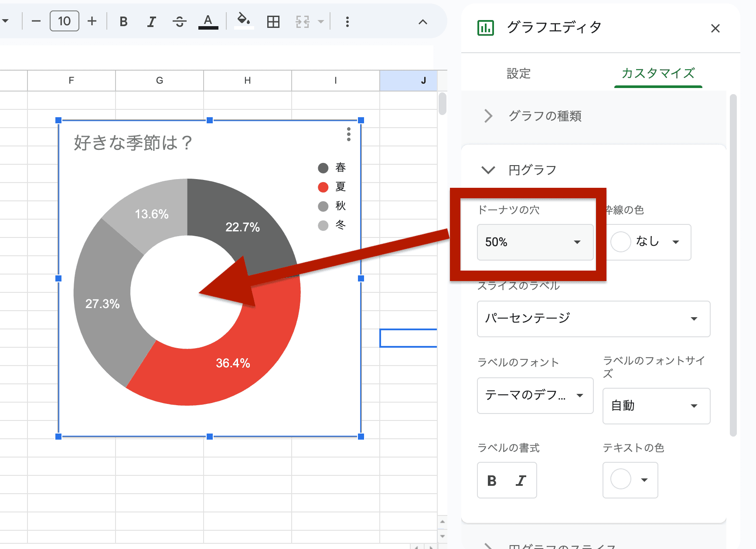Viewport: 756px width, 549px height.
Task: Apply strikethrough formatting
Action: tap(179, 22)
